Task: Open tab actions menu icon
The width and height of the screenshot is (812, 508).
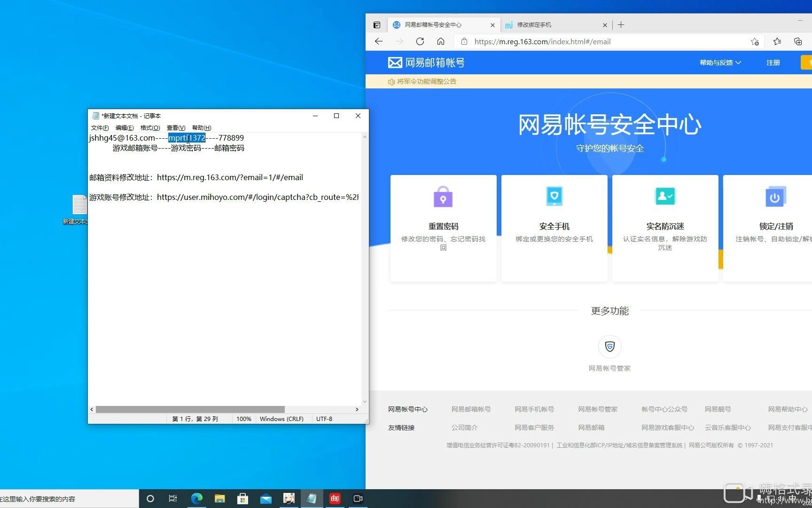Action: coord(377,25)
